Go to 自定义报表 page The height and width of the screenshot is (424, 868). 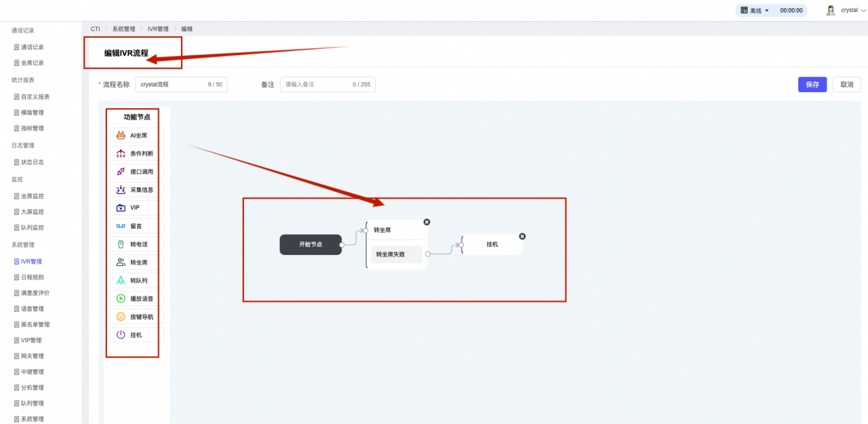35,97
